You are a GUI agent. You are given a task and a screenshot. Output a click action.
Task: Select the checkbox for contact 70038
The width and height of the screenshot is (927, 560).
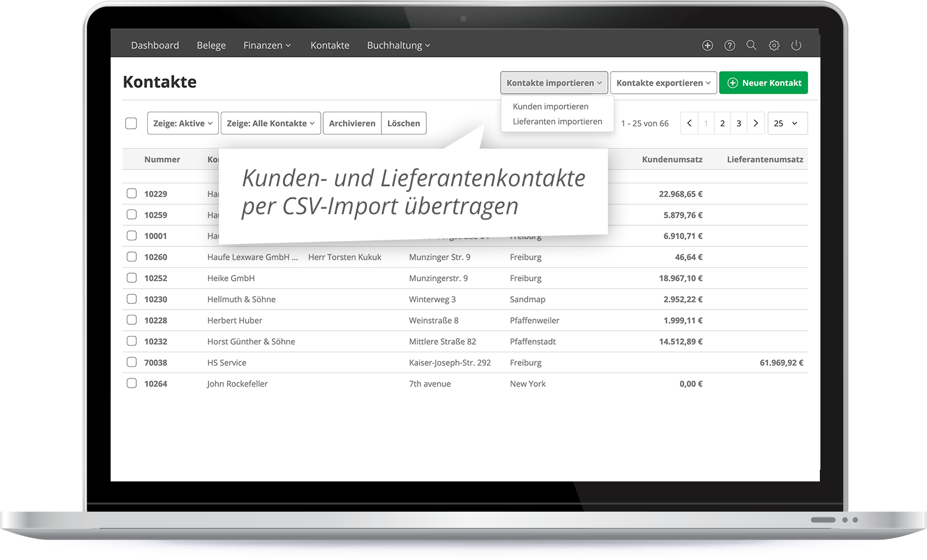[x=132, y=362]
